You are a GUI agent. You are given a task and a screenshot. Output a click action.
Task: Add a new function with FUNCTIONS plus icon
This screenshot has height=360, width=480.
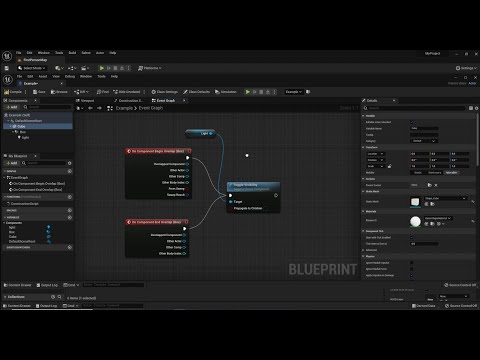tap(70, 197)
